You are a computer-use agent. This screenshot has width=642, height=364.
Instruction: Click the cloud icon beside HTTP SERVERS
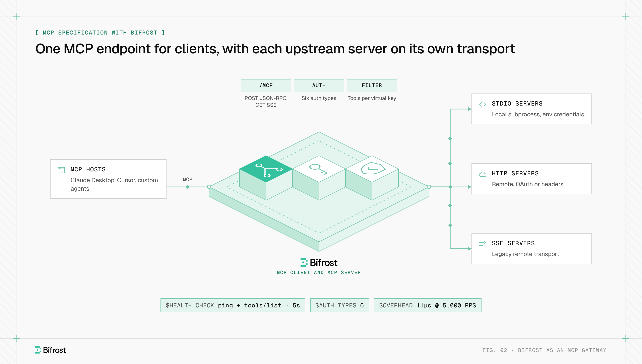point(483,174)
